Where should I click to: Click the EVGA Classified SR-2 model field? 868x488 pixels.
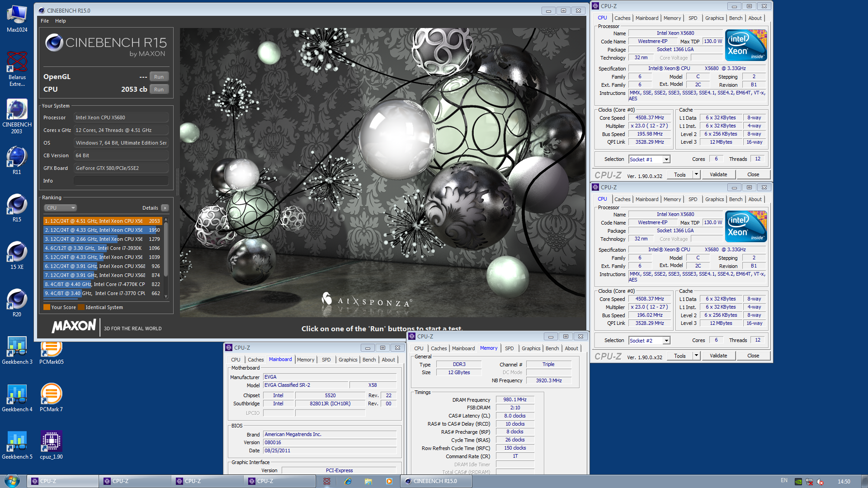[306, 385]
